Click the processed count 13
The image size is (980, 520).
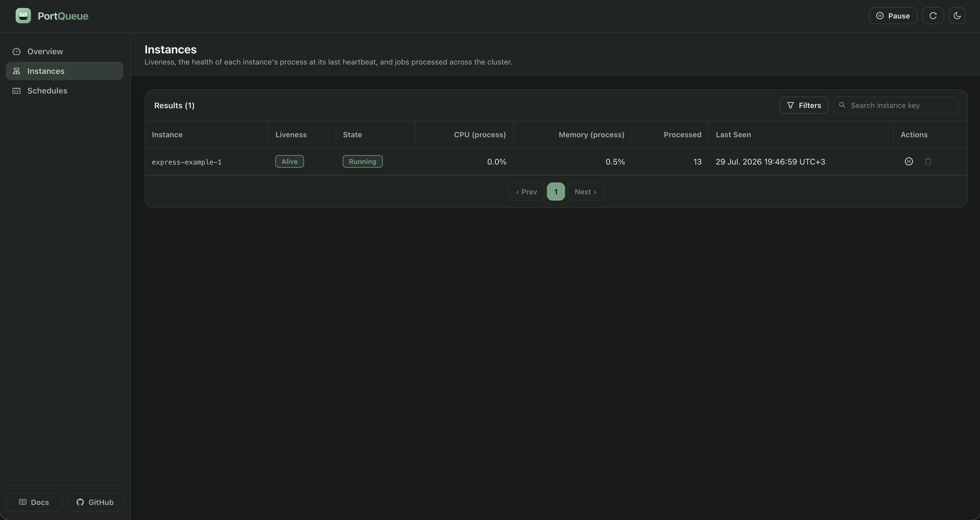coord(697,162)
